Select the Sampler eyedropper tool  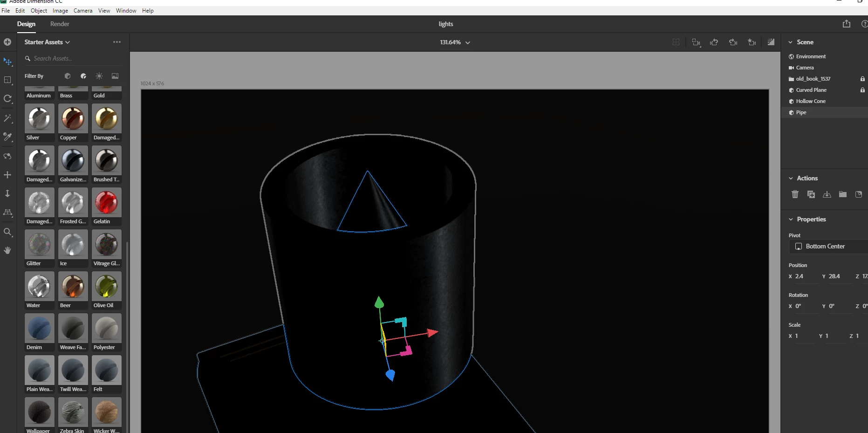pos(7,137)
